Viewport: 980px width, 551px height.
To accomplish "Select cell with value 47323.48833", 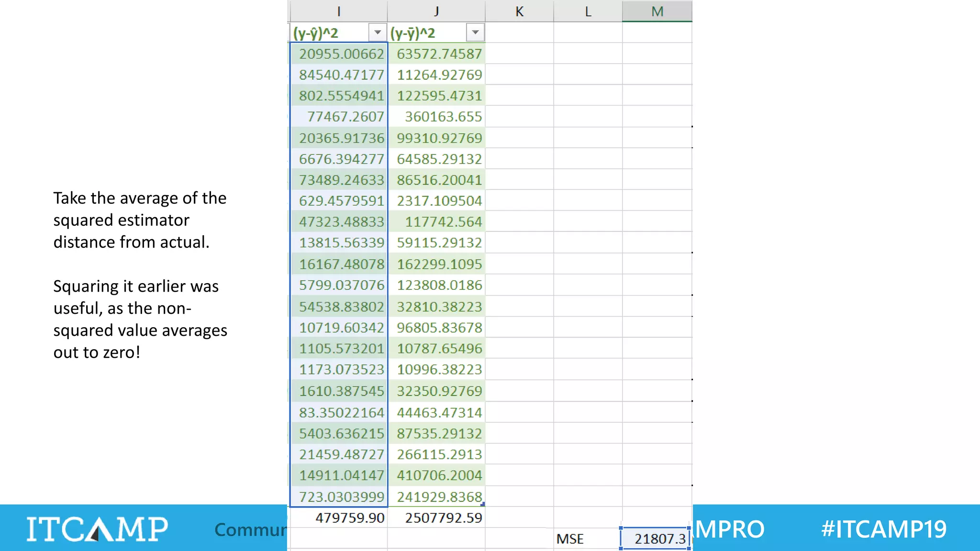I will click(x=339, y=222).
